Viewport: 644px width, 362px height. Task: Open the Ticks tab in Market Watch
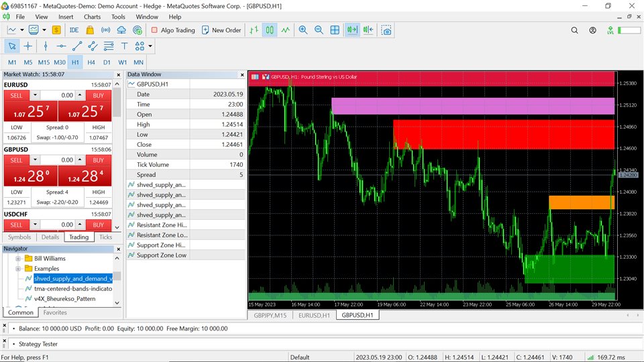pos(105,237)
